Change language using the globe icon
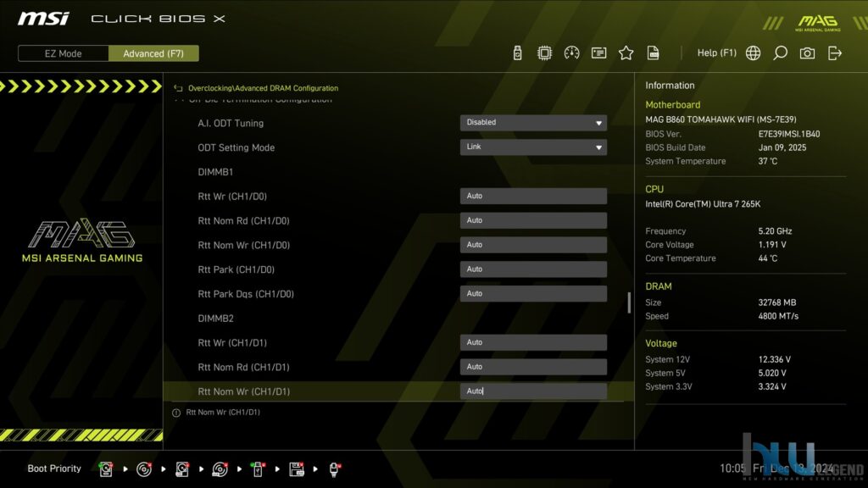 [753, 53]
